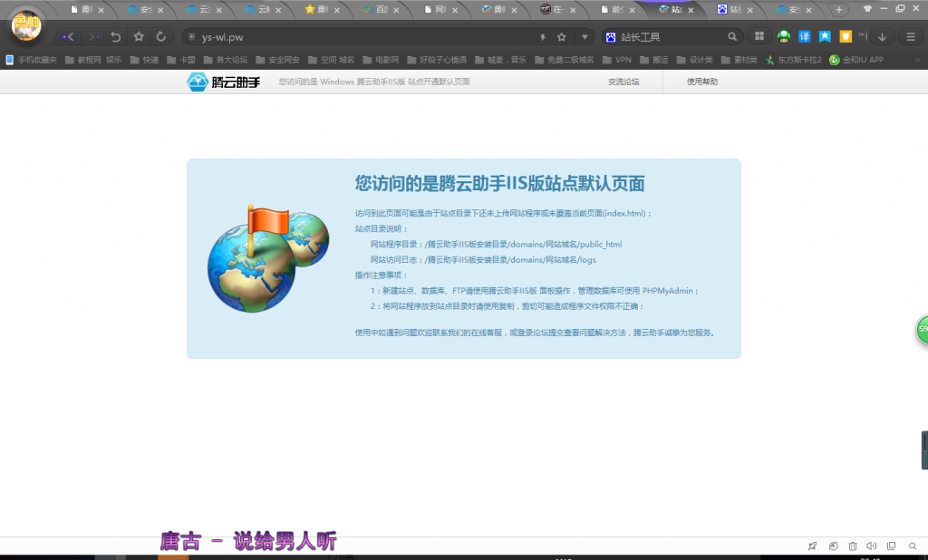Open the download arrow button in toolbar
Screen dimensions: 928x560
click(882, 37)
